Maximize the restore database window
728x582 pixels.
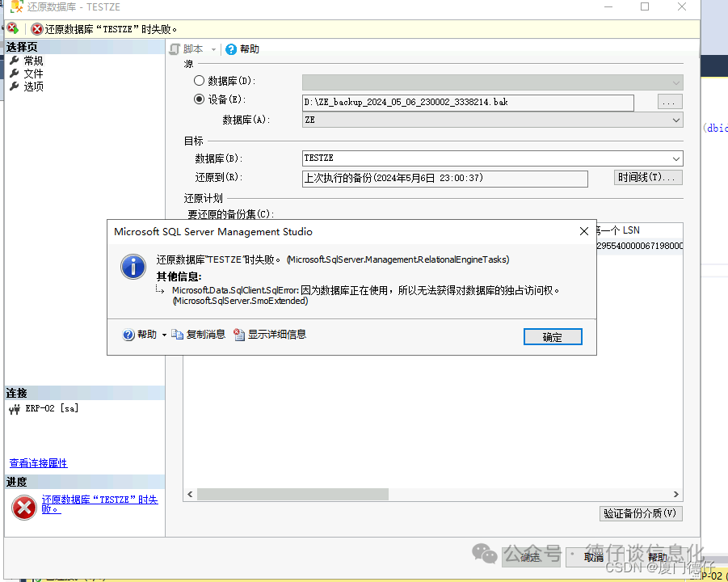click(x=645, y=6)
